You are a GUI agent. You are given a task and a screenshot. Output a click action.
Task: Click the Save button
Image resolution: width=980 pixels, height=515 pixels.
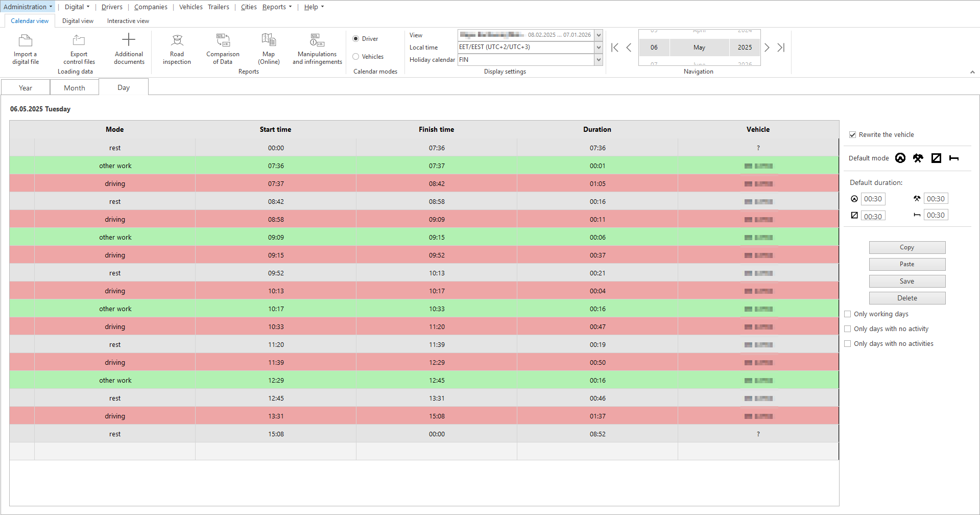coord(907,281)
